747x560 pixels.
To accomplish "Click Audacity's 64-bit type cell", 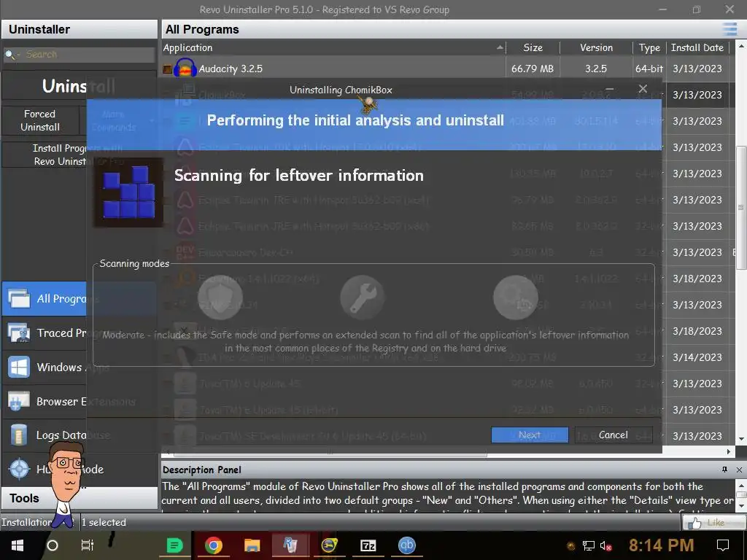I will (649, 69).
